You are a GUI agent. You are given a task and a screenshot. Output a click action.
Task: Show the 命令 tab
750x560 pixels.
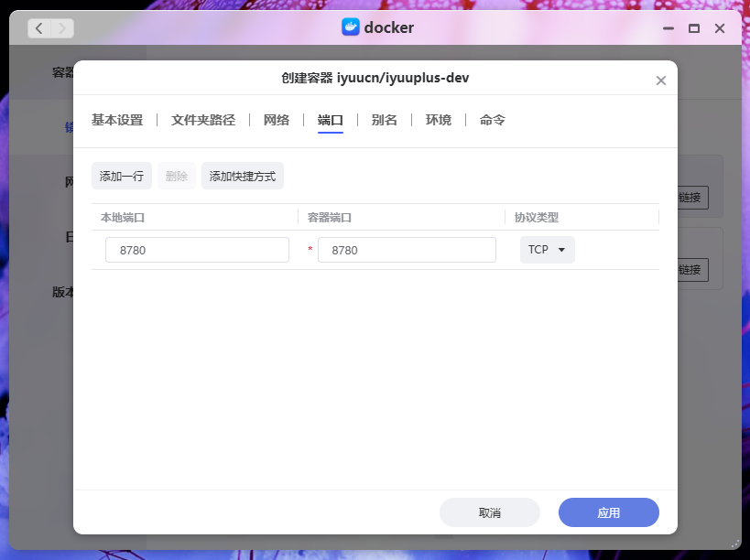(493, 120)
